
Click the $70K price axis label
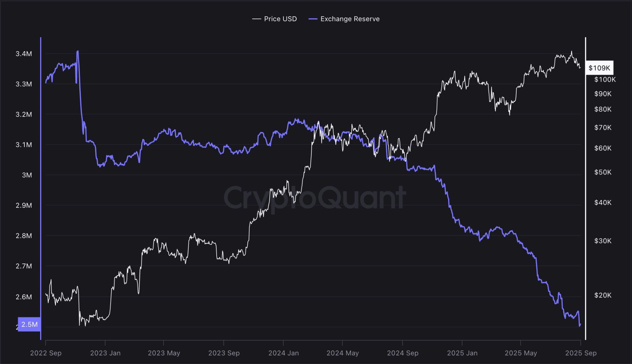[603, 128]
